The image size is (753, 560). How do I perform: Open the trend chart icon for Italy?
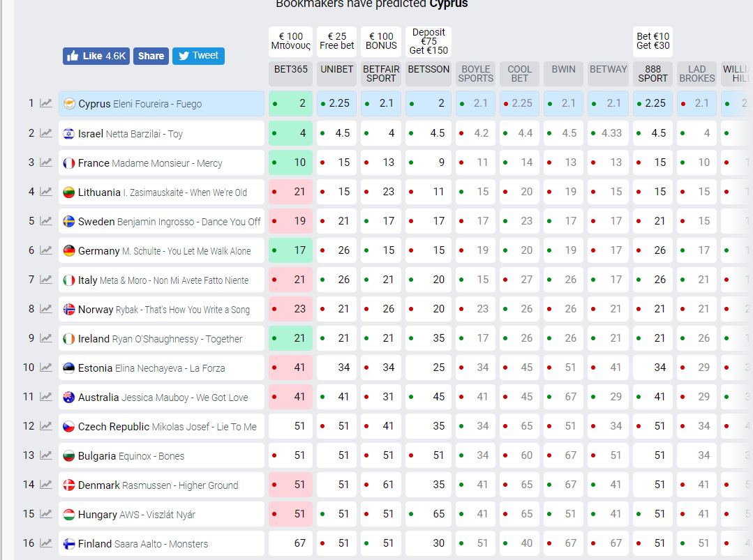45,279
